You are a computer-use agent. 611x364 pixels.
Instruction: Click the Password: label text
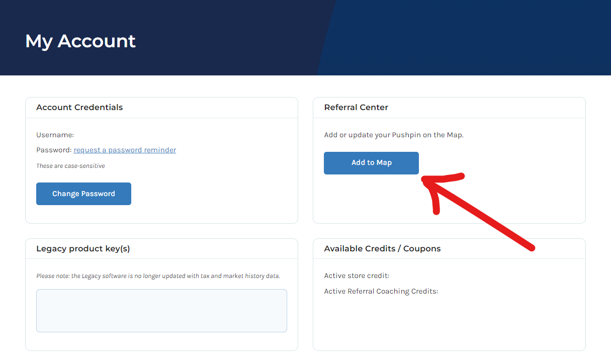54,150
